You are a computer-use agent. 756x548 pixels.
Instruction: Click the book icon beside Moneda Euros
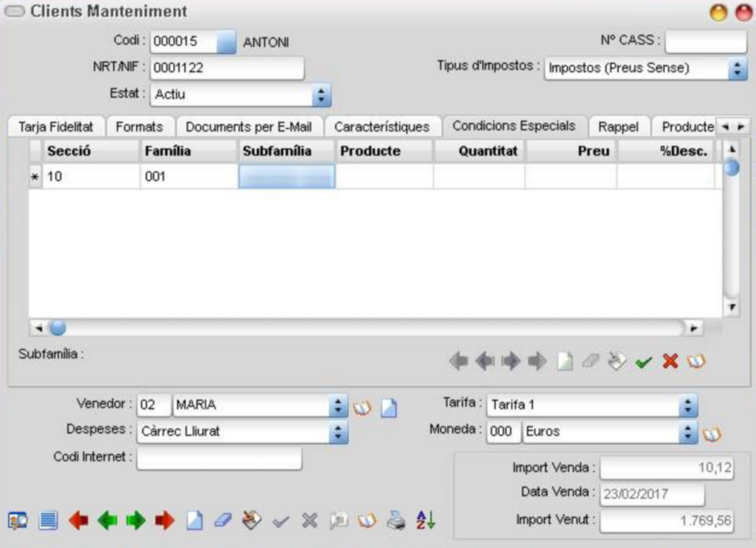click(x=712, y=434)
